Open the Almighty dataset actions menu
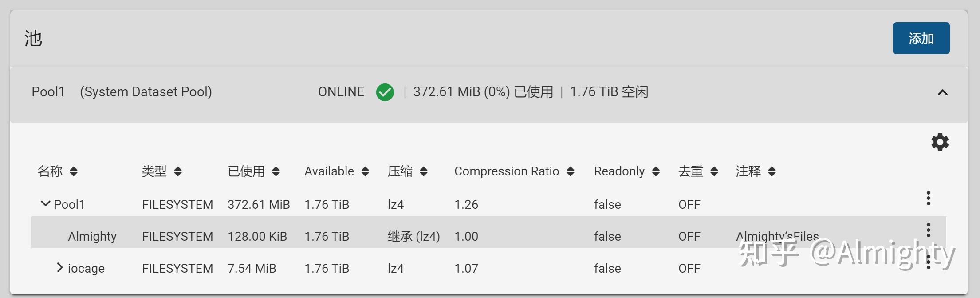This screenshot has width=980, height=298. point(928,230)
